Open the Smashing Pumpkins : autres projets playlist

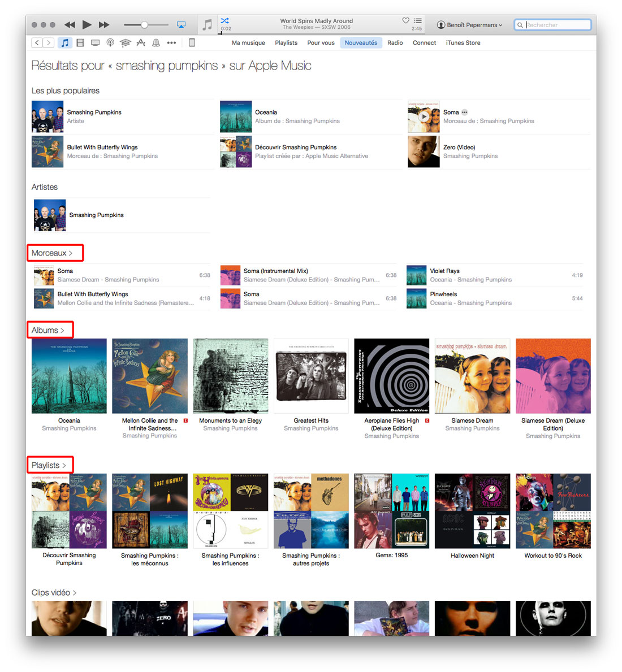(311, 511)
